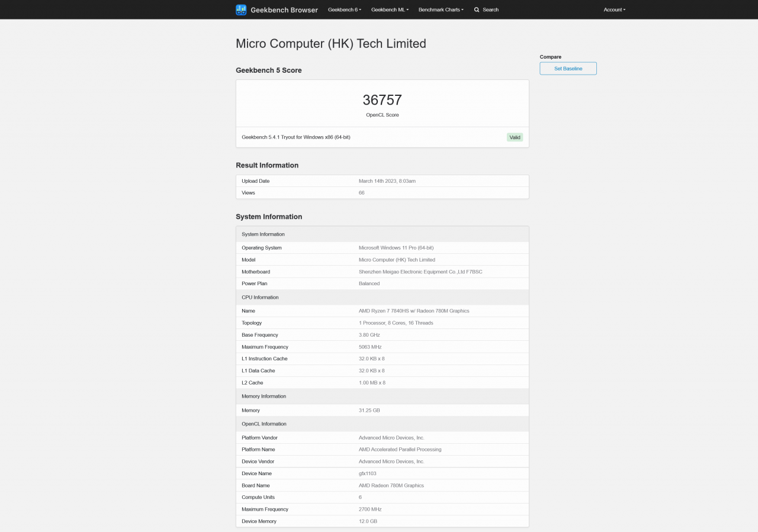Open the Account dropdown menu
Screen dimensions: 758x532
[614, 9]
